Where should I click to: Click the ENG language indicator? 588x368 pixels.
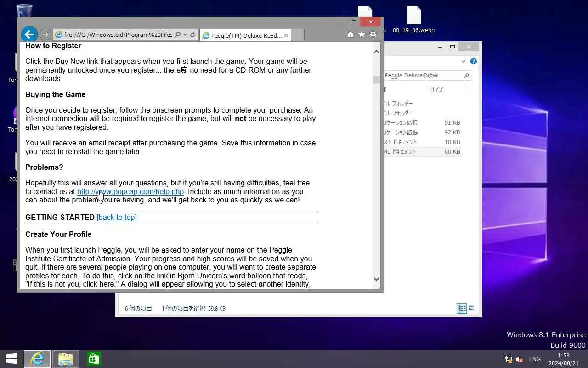pyautogui.click(x=535, y=359)
